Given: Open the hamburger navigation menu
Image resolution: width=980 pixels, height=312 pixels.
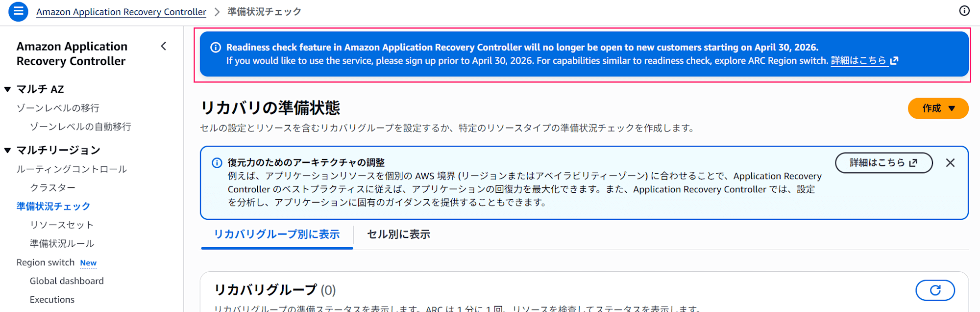Looking at the screenshot, I should [18, 11].
